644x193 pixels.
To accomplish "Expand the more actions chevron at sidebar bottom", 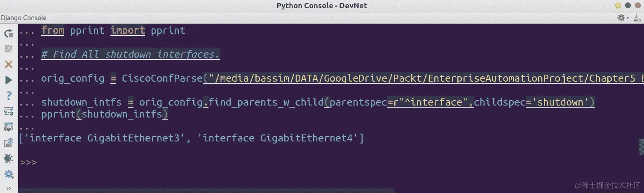I will coord(9,188).
